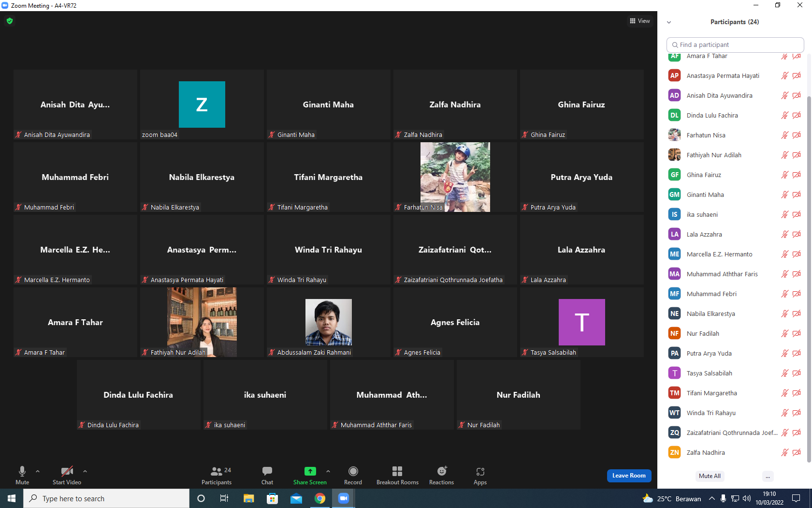Click the AP avatar for Anastasya Permata Hayati
Screen dimensions: 812x508
click(675, 75)
